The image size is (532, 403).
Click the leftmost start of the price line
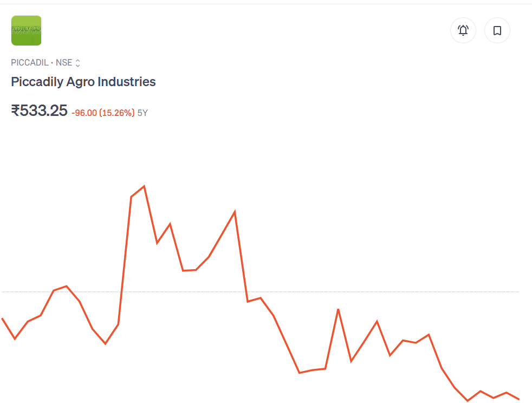pyautogui.click(x=2, y=318)
